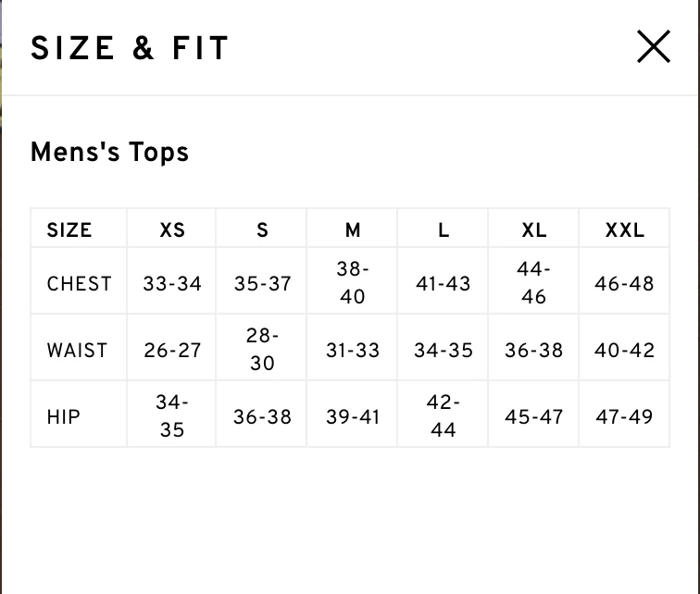Screen dimensions: 700x594
Task: Select the XS column header
Action: click(172, 230)
